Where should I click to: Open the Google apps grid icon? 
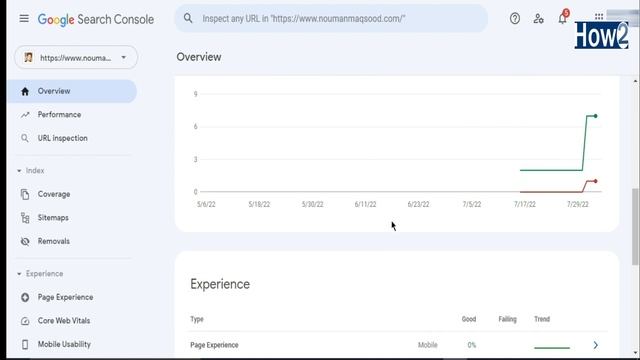pyautogui.click(x=599, y=17)
